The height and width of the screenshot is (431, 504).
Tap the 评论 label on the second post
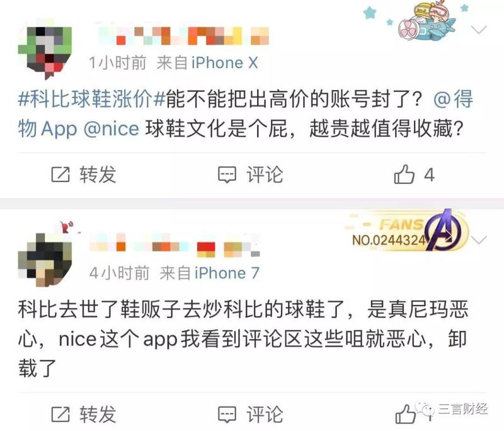pyautogui.click(x=265, y=414)
